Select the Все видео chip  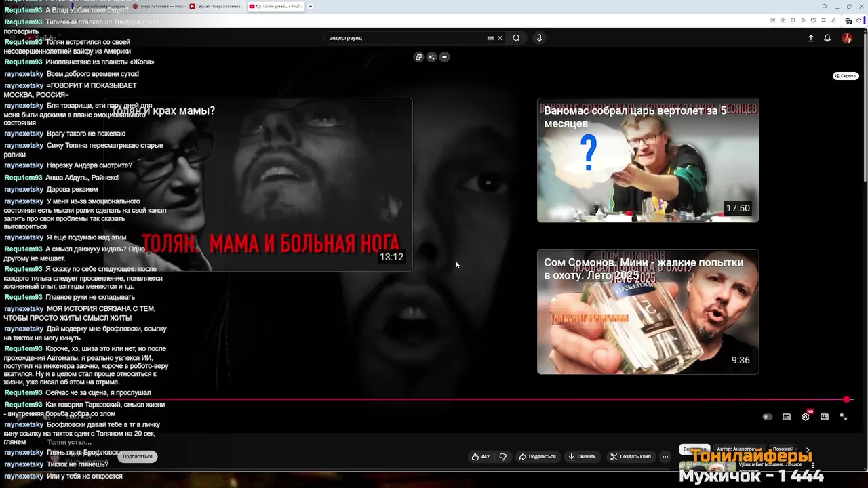[695, 449]
